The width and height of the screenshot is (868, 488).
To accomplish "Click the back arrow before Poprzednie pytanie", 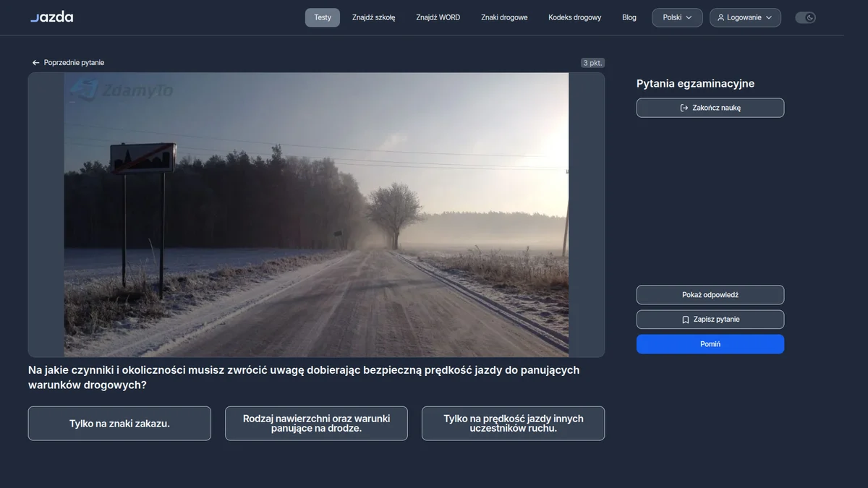I will (35, 63).
